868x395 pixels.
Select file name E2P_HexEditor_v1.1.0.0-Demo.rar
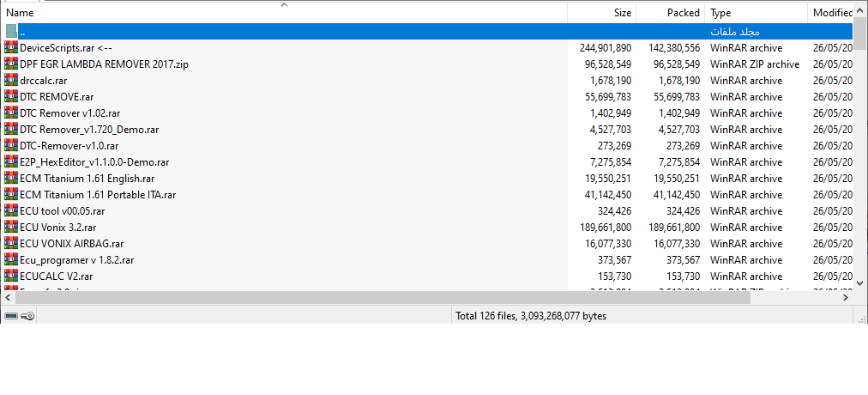[94, 162]
